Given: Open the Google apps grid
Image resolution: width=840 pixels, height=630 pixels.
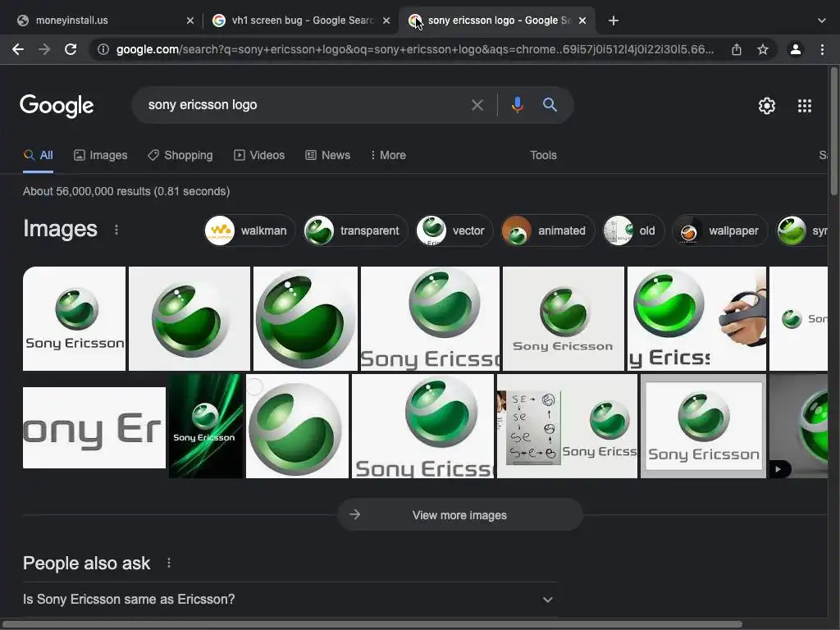Looking at the screenshot, I should point(804,106).
